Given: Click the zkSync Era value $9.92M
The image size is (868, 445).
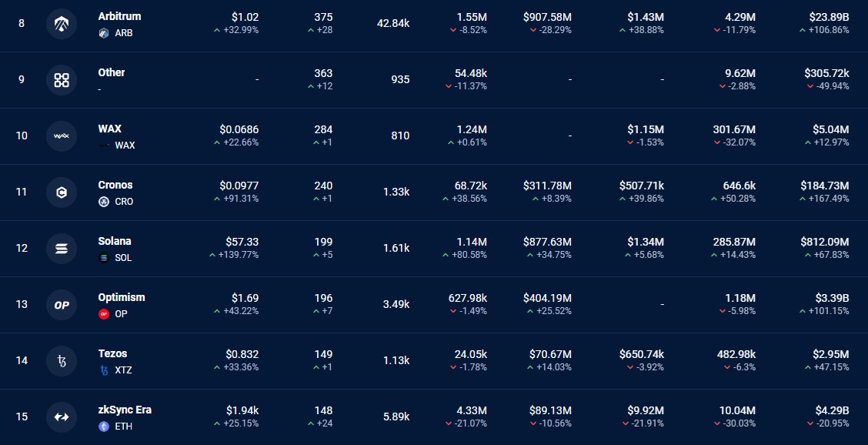Looking at the screenshot, I should tap(646, 410).
